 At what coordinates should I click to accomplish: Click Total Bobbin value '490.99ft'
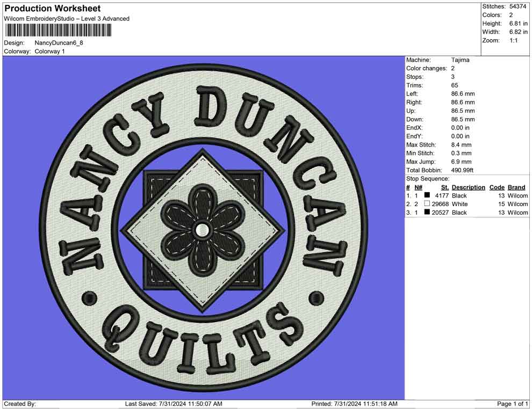(x=462, y=170)
